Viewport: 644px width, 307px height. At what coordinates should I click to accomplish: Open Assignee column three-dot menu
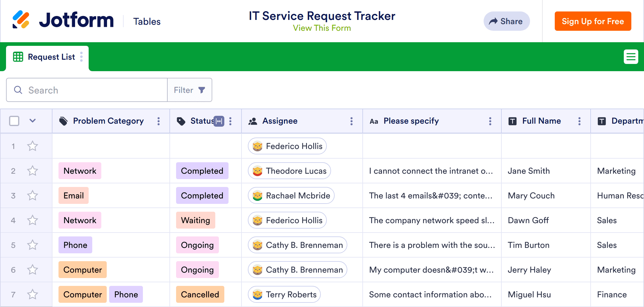pyautogui.click(x=351, y=121)
